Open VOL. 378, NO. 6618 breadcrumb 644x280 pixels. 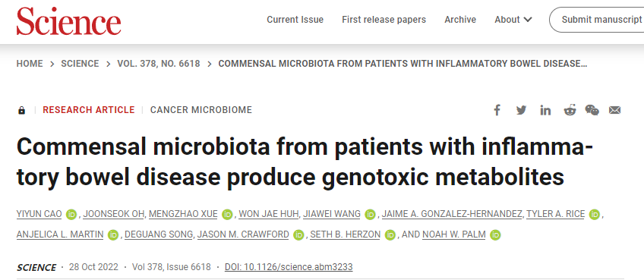coord(159,64)
